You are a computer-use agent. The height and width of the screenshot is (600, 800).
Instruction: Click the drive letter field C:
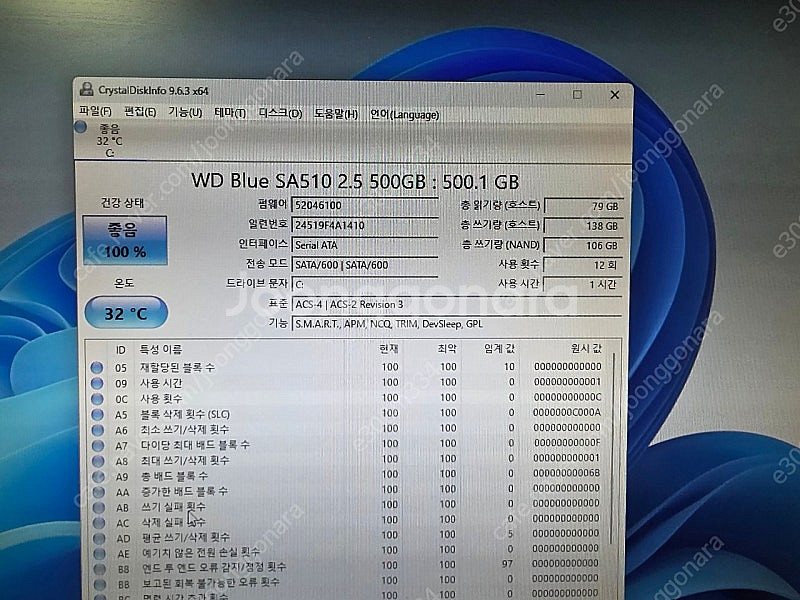tap(364, 284)
